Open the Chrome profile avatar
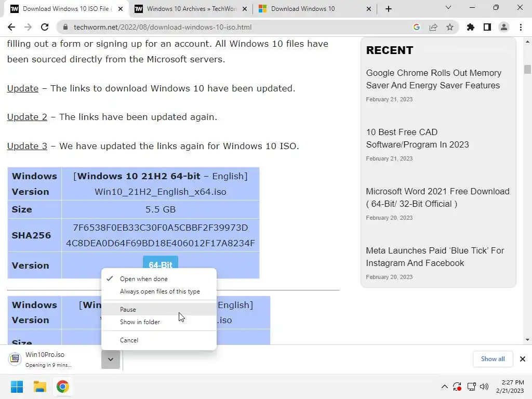Image resolution: width=532 pixels, height=399 pixels. coord(504,27)
